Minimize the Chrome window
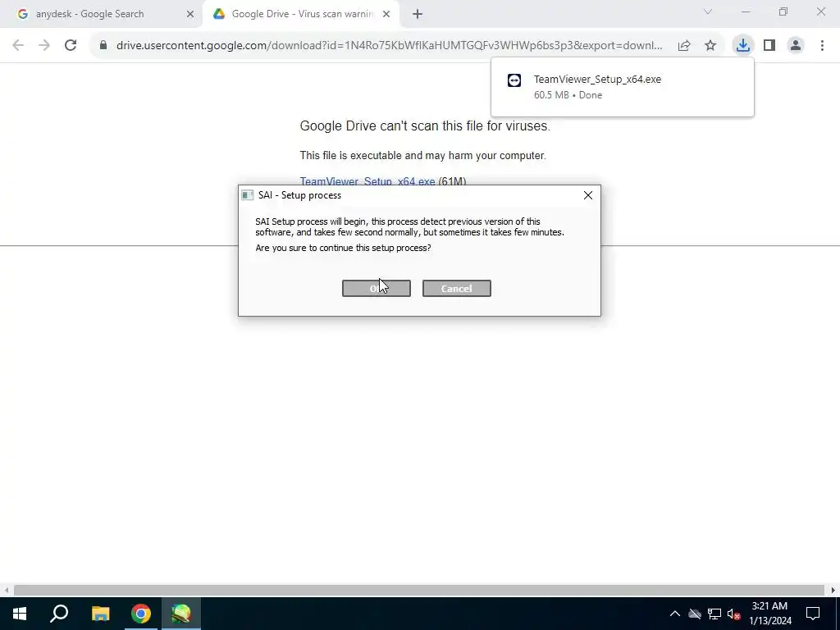 [746, 11]
